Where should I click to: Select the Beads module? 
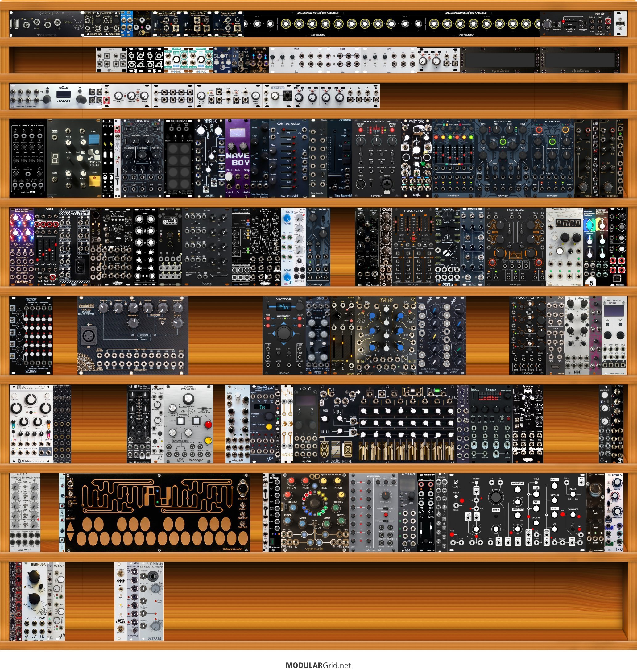pos(31,424)
